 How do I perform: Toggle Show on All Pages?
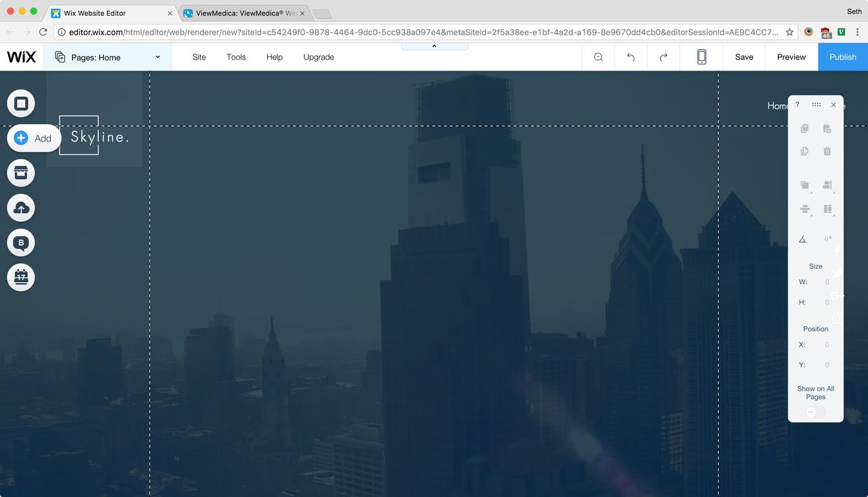[x=815, y=412]
